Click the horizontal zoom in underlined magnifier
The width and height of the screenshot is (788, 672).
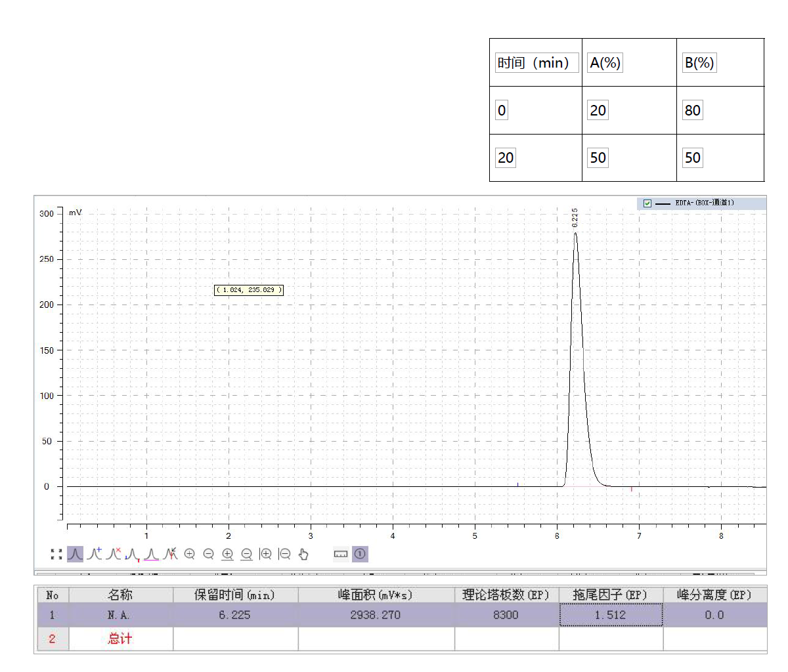[228, 555]
